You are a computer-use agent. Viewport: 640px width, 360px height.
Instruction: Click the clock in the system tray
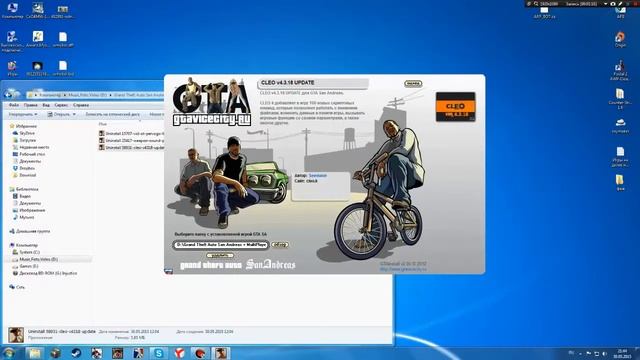coord(622,353)
